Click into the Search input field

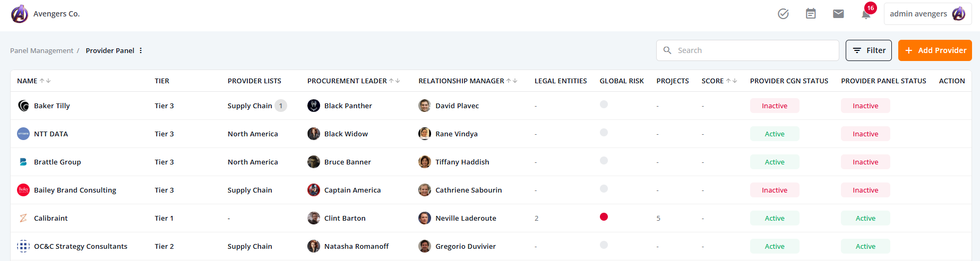pyautogui.click(x=747, y=50)
